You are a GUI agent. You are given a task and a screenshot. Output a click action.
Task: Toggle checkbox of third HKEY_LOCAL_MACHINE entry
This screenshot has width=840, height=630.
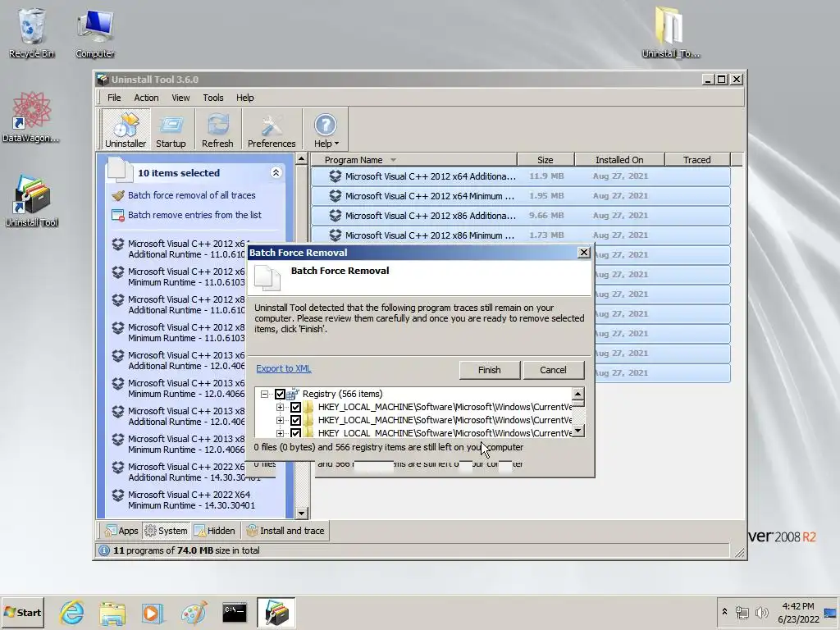(295, 432)
